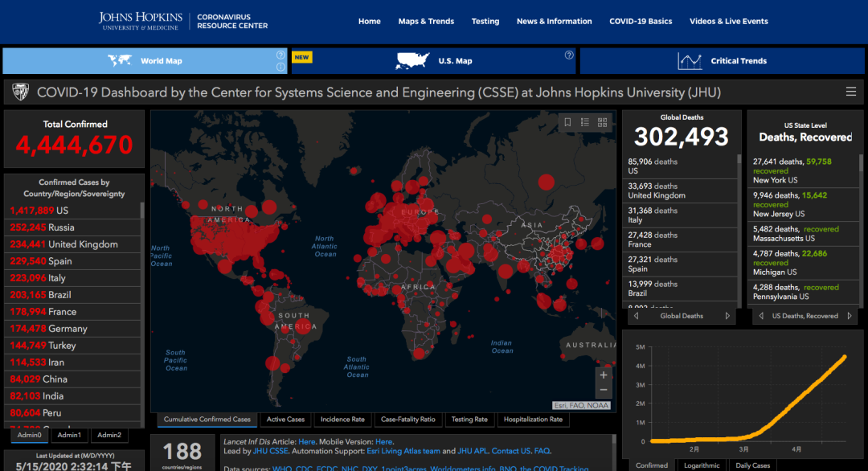
Task: Click the question mark icon on World Map tab
Action: point(280,55)
